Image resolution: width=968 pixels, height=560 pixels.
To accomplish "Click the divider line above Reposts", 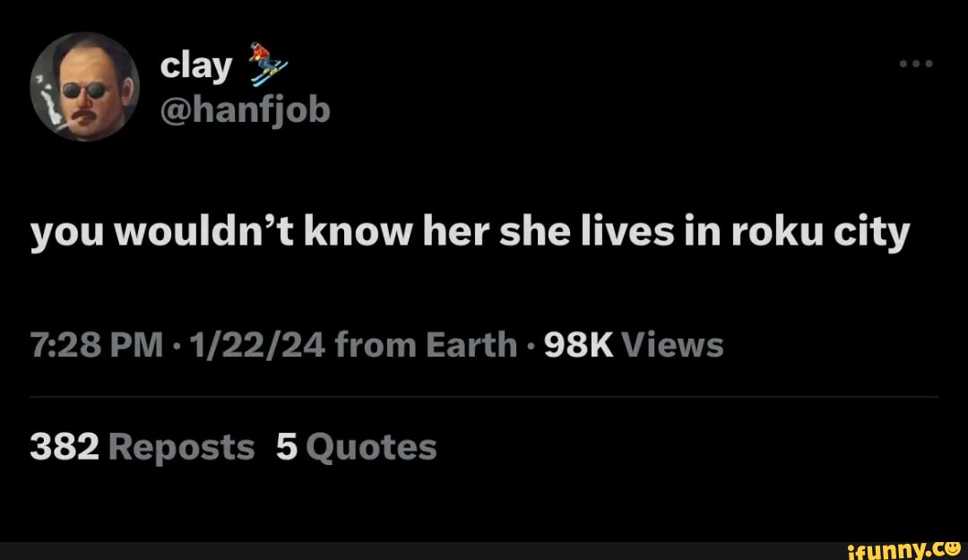I will coord(484,396).
